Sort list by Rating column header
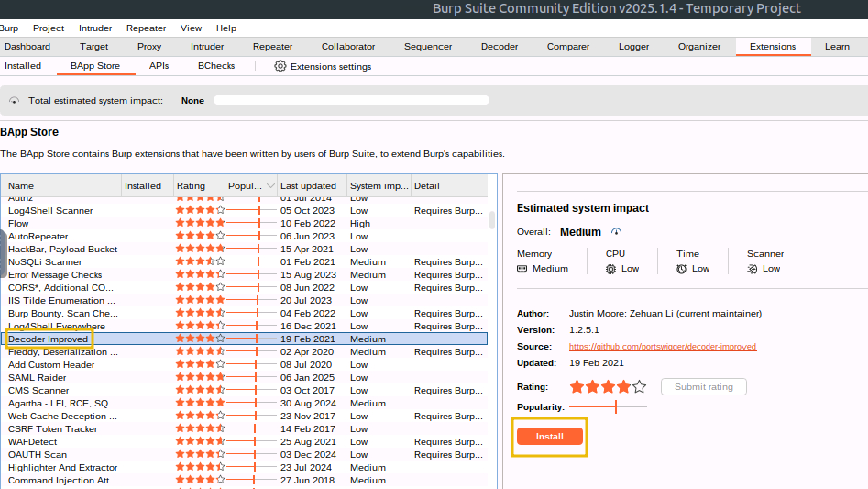The image size is (868, 489). click(x=199, y=186)
